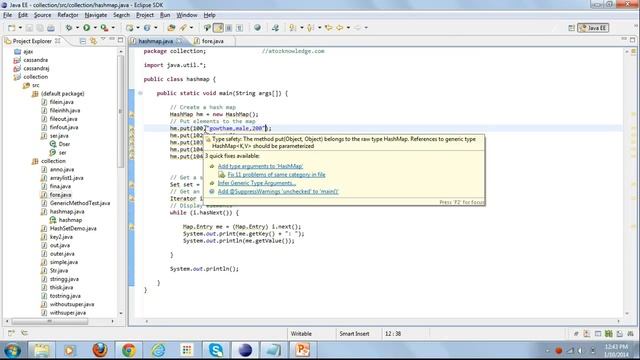Minimize the Project Explorer panel

point(112,40)
